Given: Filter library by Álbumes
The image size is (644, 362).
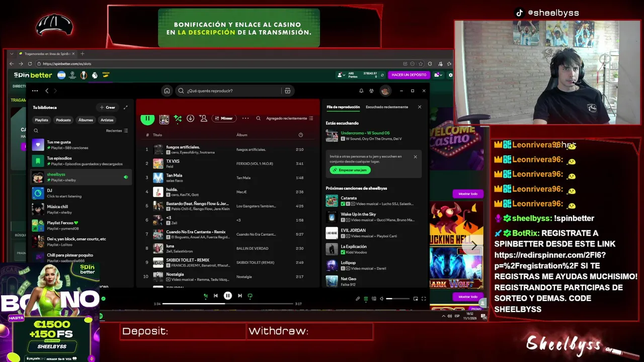Looking at the screenshot, I should [86, 120].
